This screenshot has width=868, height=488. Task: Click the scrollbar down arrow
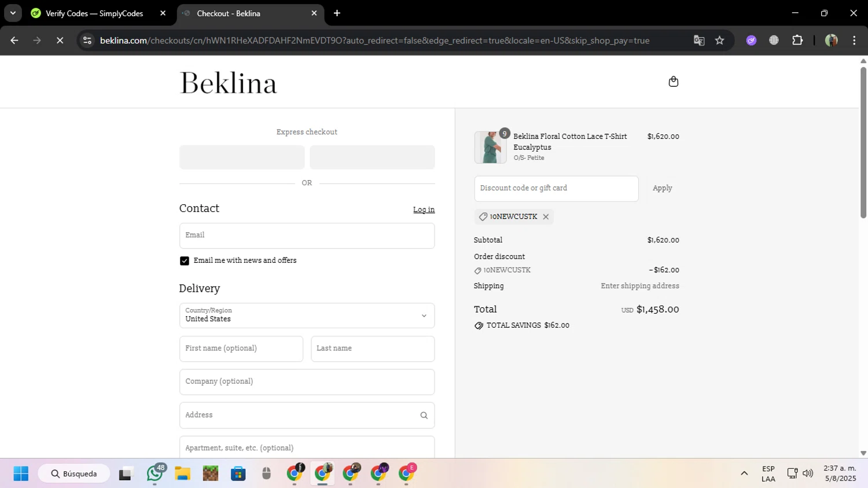pos(863,453)
